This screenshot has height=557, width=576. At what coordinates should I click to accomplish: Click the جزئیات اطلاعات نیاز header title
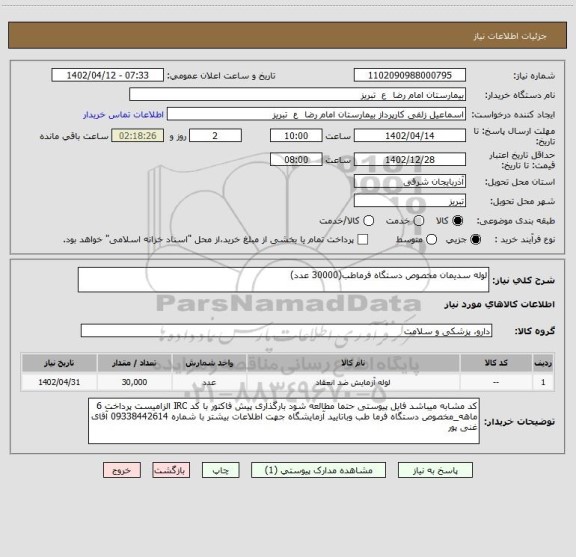coord(510,36)
